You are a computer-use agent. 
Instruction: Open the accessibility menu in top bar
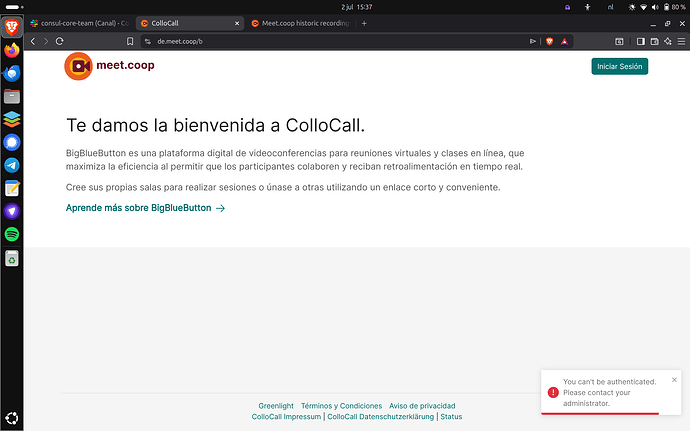[x=587, y=7]
